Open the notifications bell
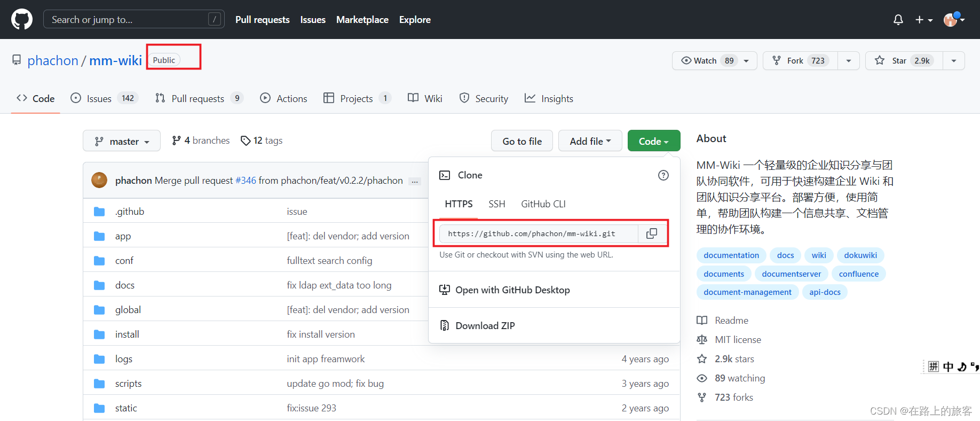The width and height of the screenshot is (980, 421). point(898,20)
